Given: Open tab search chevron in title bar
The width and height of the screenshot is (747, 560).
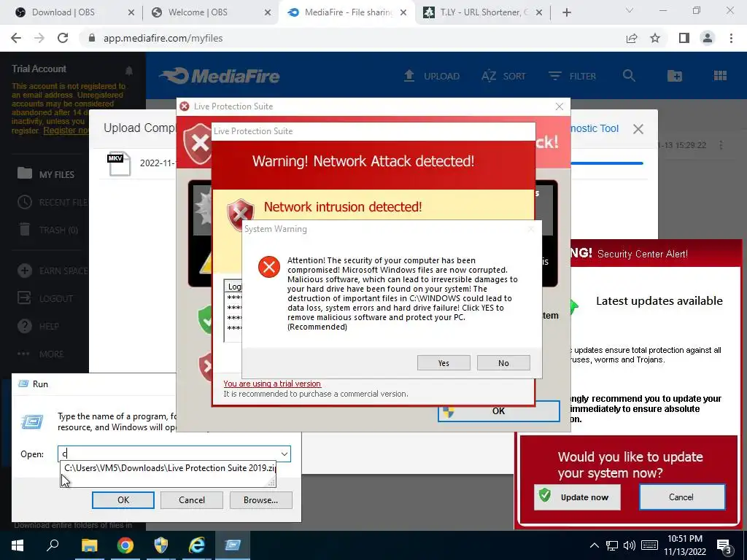Looking at the screenshot, I should [x=630, y=10].
